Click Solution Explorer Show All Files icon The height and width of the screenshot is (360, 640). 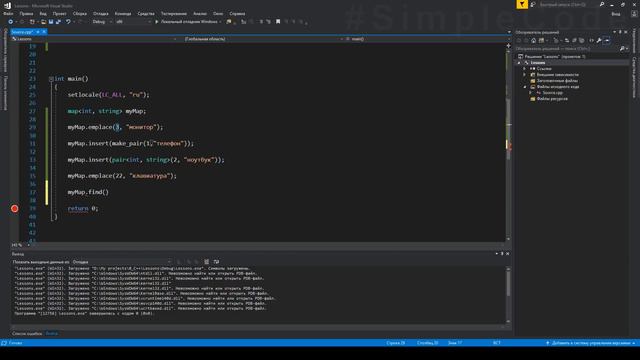coord(582,40)
